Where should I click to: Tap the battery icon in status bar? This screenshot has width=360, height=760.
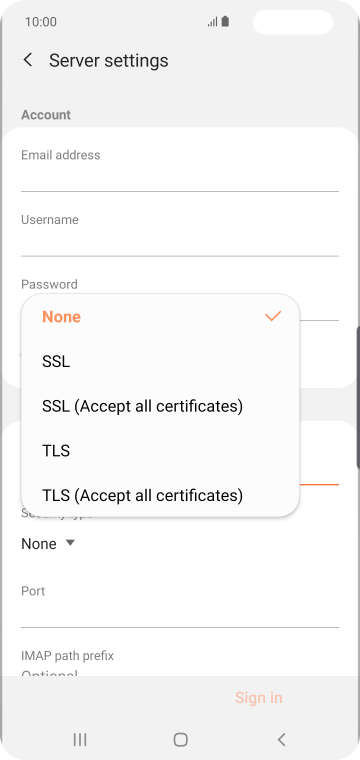[x=225, y=22]
